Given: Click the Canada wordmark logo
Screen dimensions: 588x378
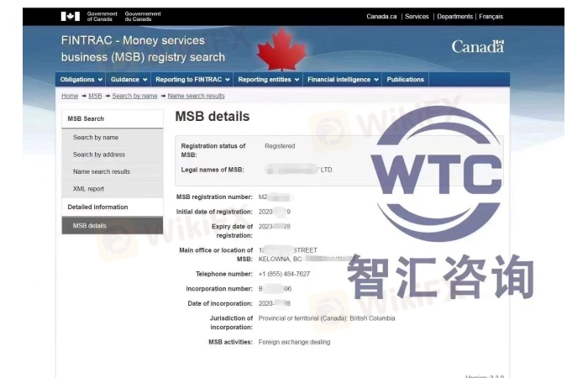Looking at the screenshot, I should (x=477, y=46).
